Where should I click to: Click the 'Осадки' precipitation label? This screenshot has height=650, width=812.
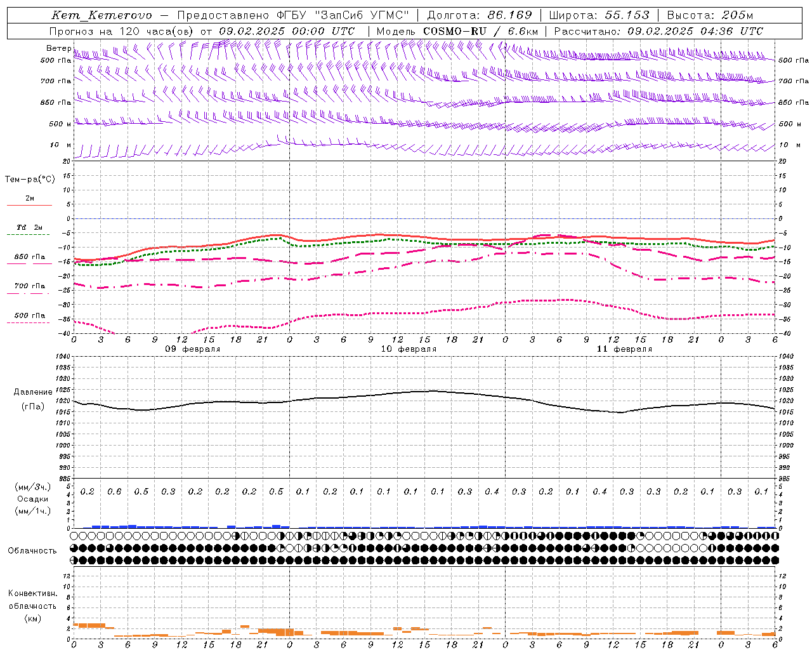[x=33, y=499]
